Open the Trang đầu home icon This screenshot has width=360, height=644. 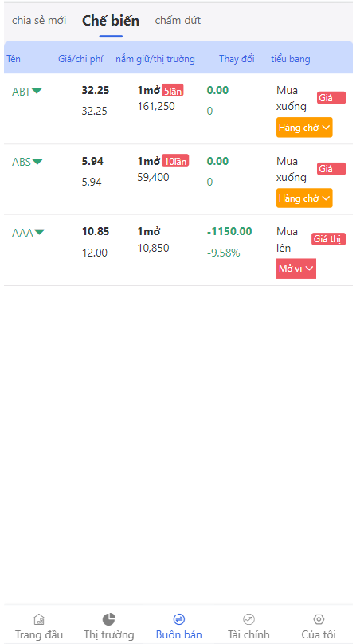click(x=39, y=619)
